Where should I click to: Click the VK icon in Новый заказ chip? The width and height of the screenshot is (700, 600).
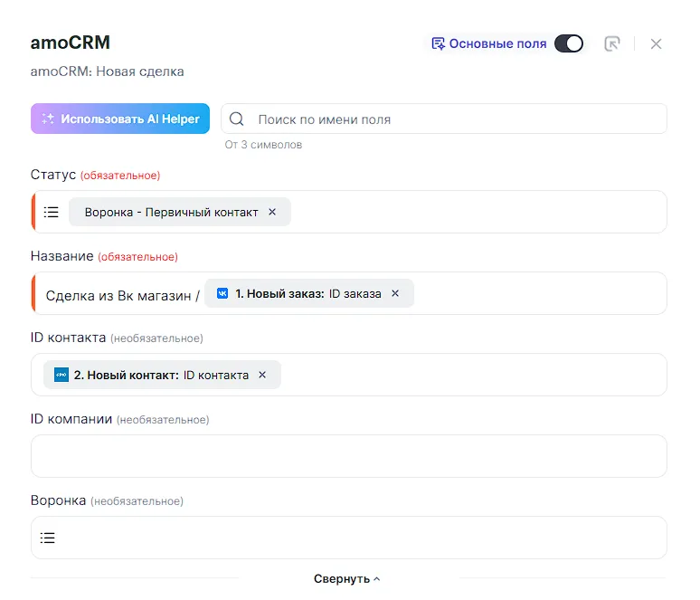coord(222,293)
